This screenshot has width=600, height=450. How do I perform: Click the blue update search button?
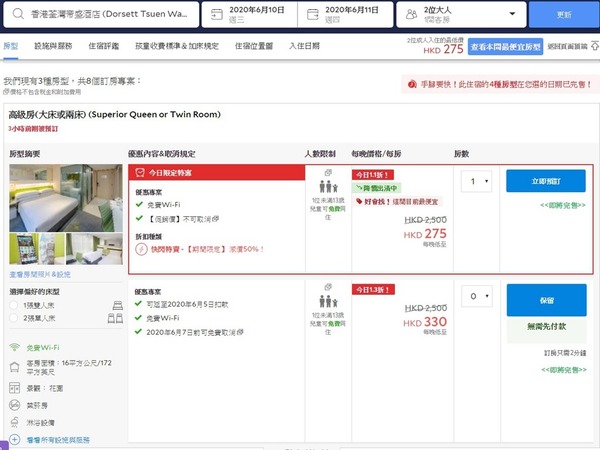click(564, 15)
